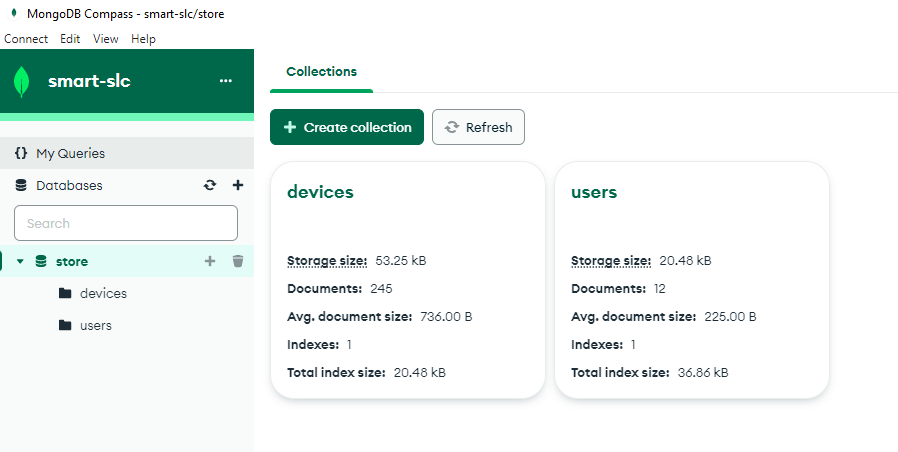The height and width of the screenshot is (452, 898).
Task: Click the 12 documents count on users card
Action: point(660,288)
